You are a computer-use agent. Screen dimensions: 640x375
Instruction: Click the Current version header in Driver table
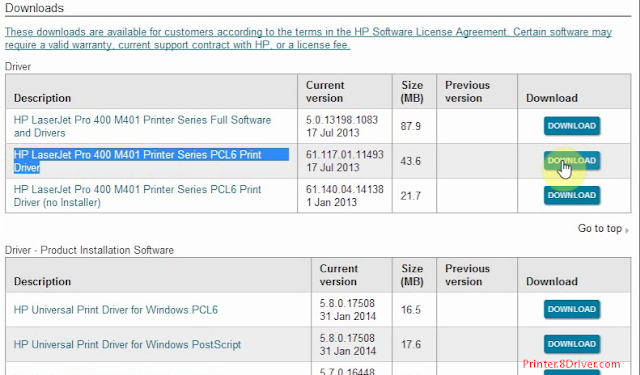point(325,91)
